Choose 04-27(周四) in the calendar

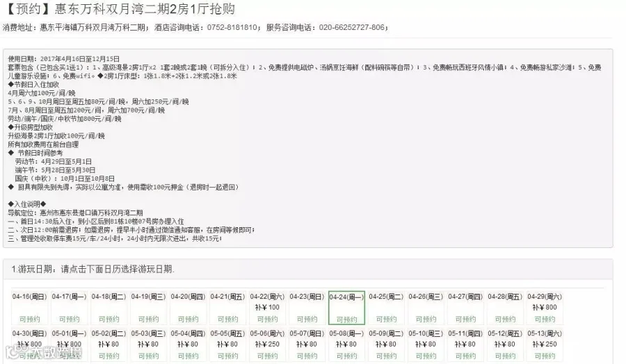465,308
